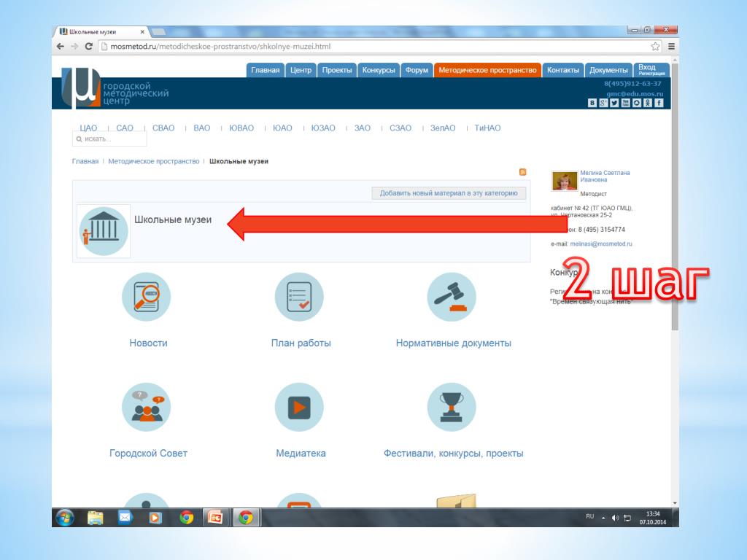This screenshot has width=747, height=560.
Task: Select the ВАО district link
Action: pyautogui.click(x=202, y=128)
